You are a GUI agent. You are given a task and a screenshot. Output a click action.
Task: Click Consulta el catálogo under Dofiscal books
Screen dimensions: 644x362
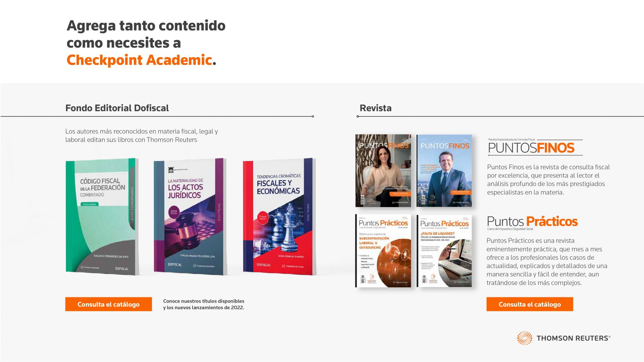pyautogui.click(x=109, y=304)
